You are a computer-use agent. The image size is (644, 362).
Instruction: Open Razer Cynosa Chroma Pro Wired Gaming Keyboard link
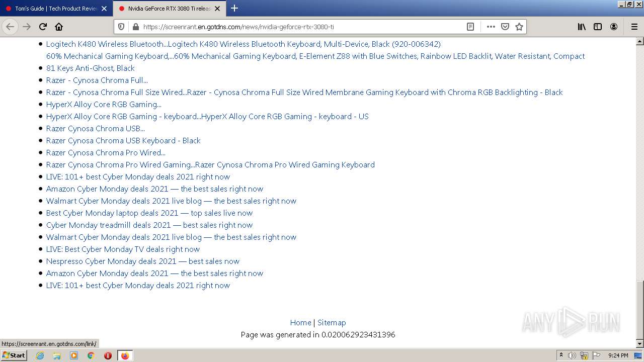(x=210, y=165)
